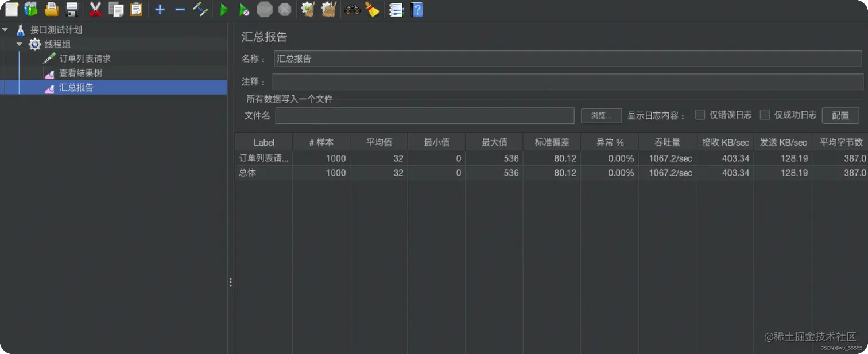Start test without pauses using the crossed-out Start icon

pos(243,9)
